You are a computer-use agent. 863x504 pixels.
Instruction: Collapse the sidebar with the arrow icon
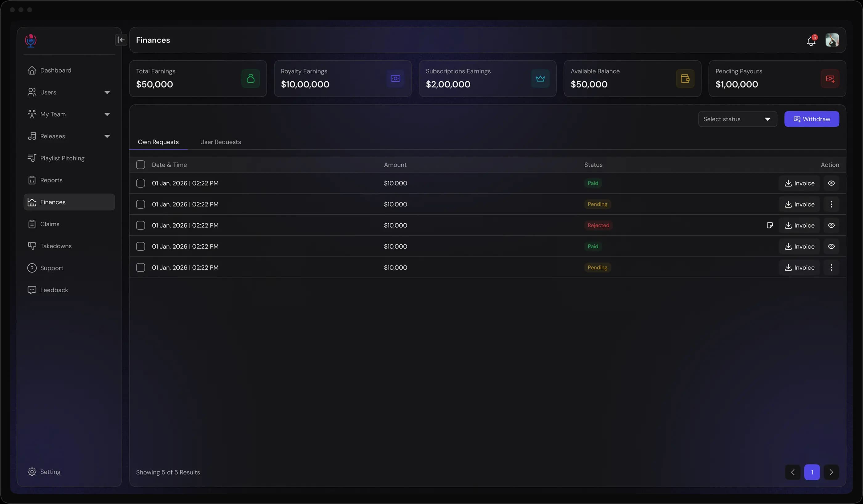(121, 40)
